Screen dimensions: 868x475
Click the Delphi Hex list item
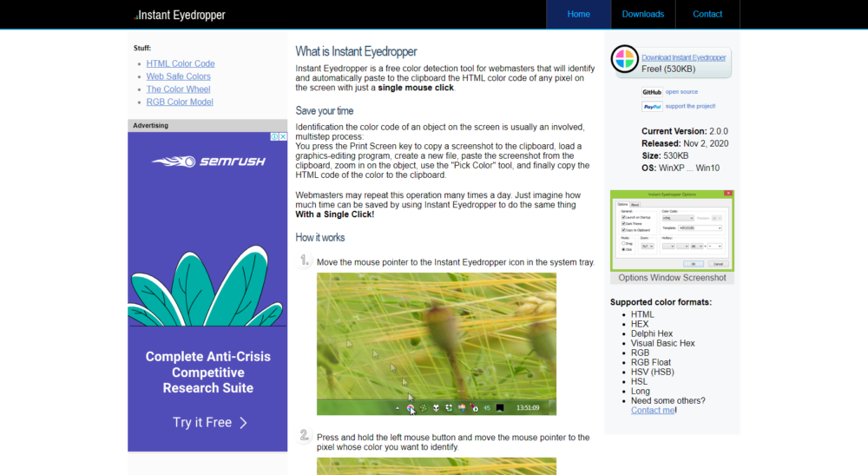[652, 333]
